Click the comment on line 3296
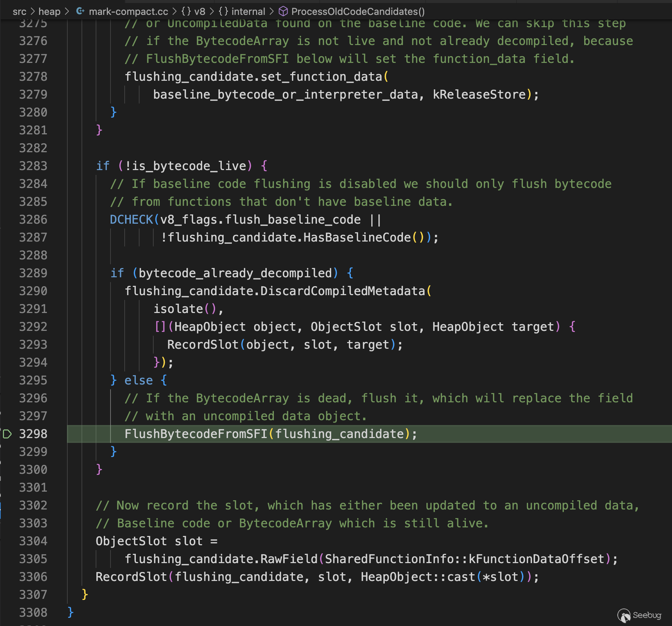The height and width of the screenshot is (626, 672). pyautogui.click(x=378, y=398)
